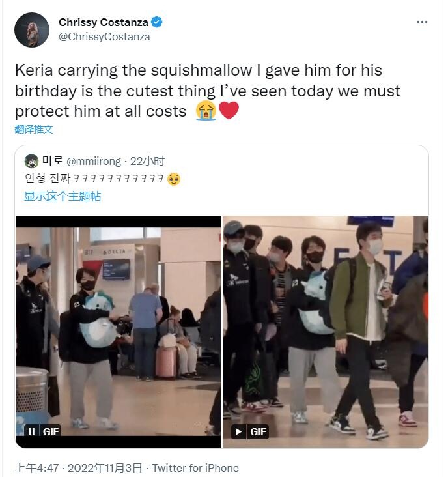Image resolution: width=448 pixels, height=477 pixels.
Task: Click the red heart emoji in tweet
Action: [x=229, y=110]
